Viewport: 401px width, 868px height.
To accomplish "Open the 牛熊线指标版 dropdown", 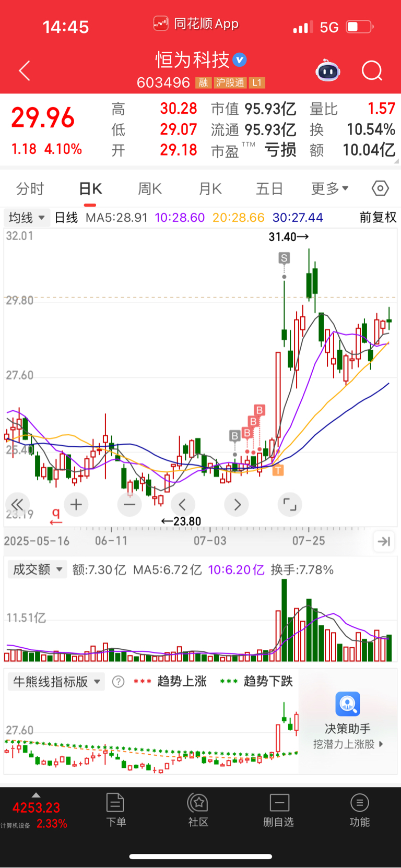I will [x=56, y=682].
